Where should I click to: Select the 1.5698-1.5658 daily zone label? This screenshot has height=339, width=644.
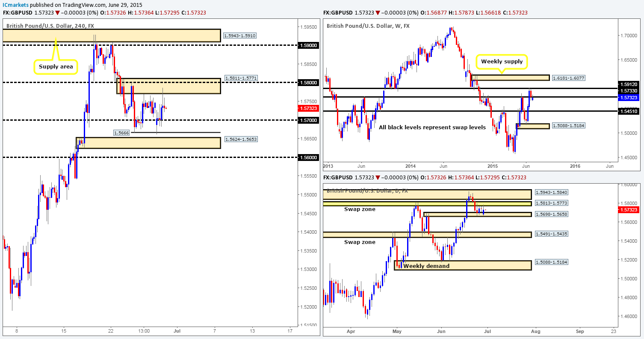coord(551,213)
